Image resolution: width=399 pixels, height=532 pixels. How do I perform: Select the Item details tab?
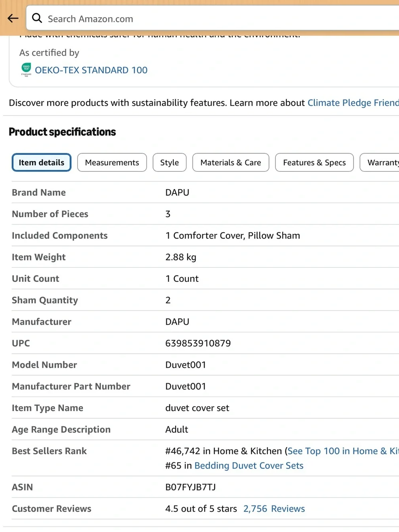click(x=41, y=162)
